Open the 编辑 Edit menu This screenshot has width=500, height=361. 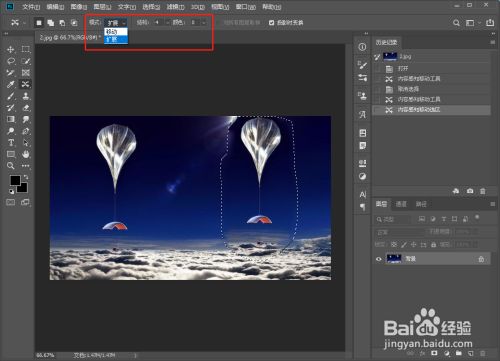pyautogui.click(x=55, y=7)
